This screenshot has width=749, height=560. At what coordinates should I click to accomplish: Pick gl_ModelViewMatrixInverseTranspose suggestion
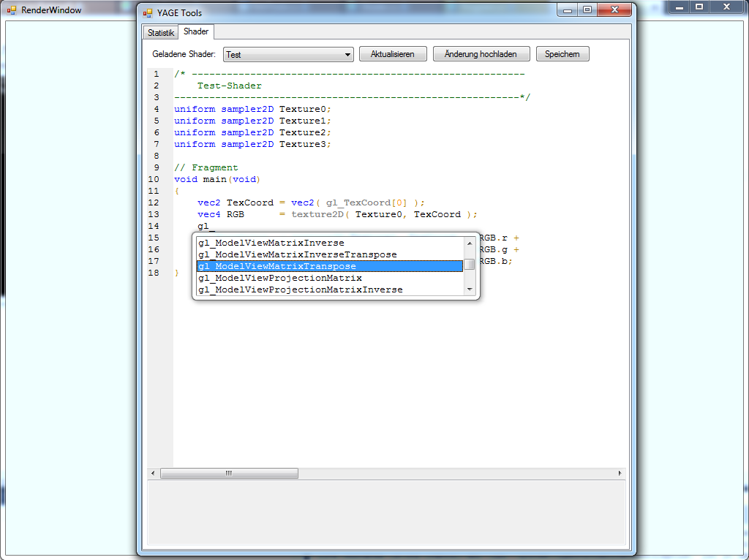pos(297,254)
